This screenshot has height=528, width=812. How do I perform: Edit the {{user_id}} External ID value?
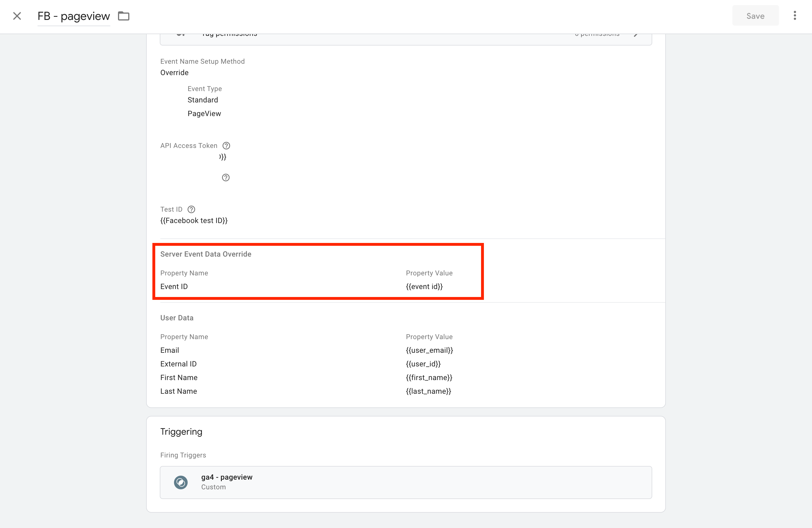(423, 364)
